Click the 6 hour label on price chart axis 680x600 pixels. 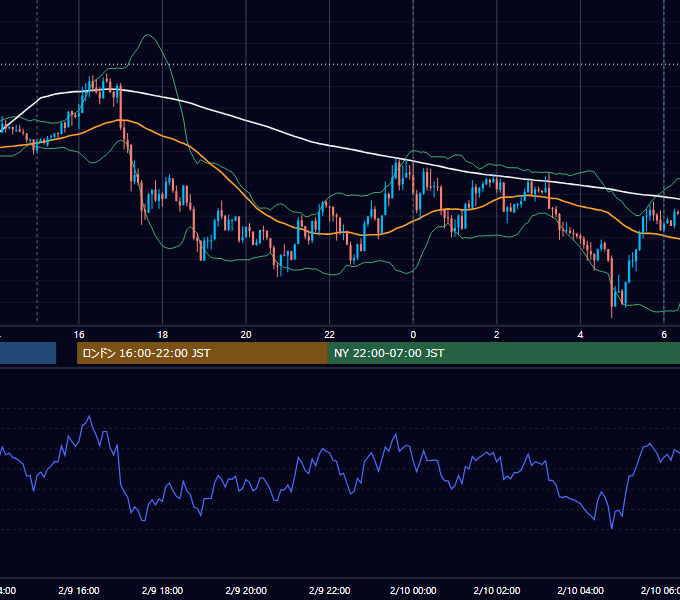click(x=664, y=335)
